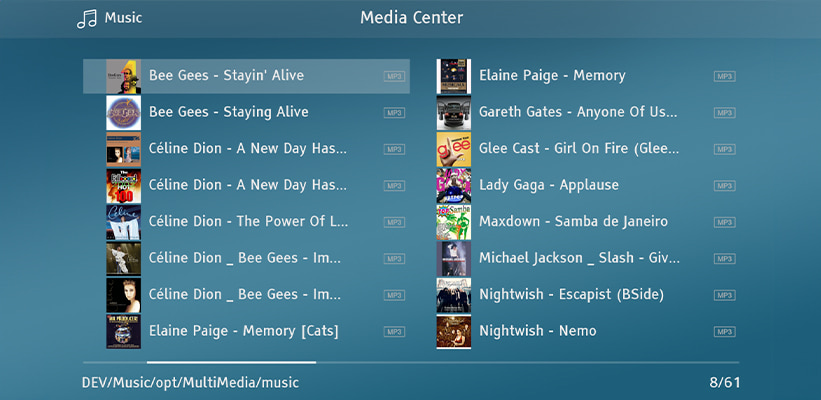
Task: Click the 8/61 track counter
Action: [723, 382]
